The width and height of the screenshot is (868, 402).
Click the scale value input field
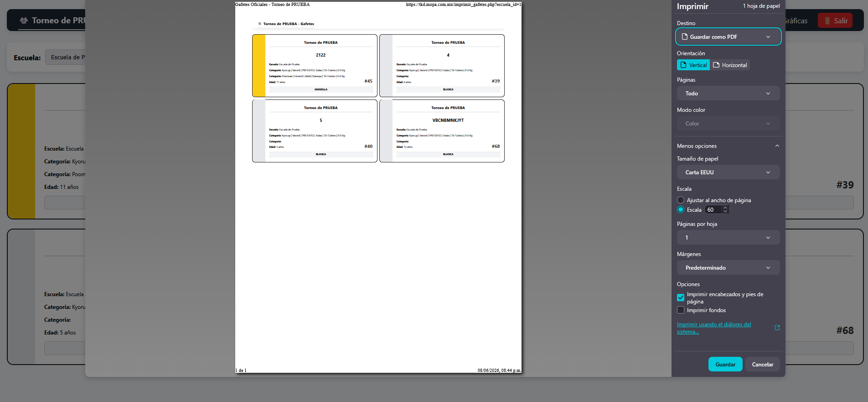pos(714,209)
